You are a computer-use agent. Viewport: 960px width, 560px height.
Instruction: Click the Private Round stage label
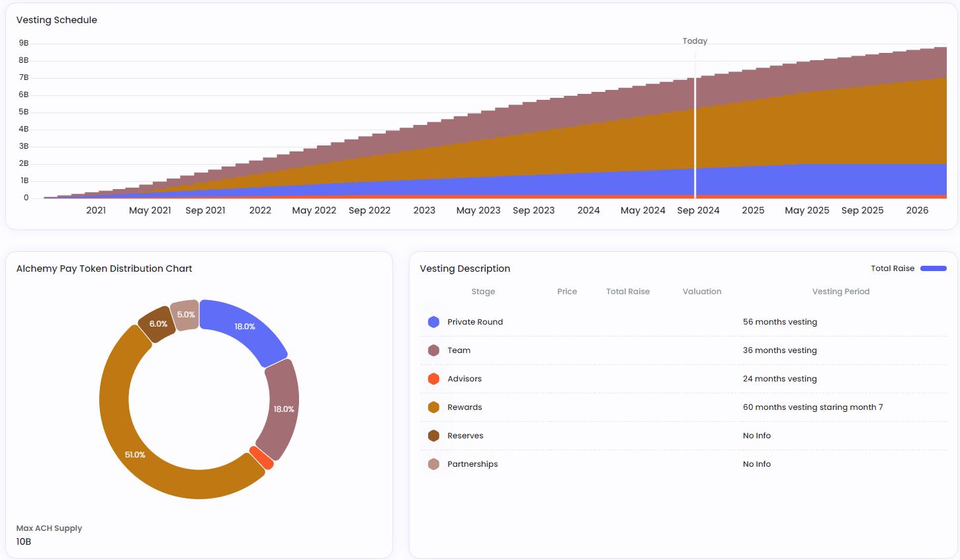475,322
